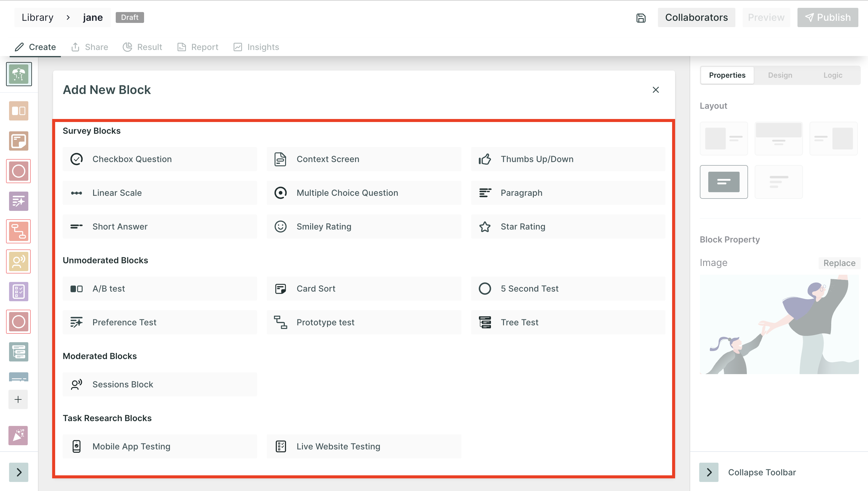This screenshot has height=491, width=868.
Task: Click the save disk icon in header
Action: coord(641,17)
